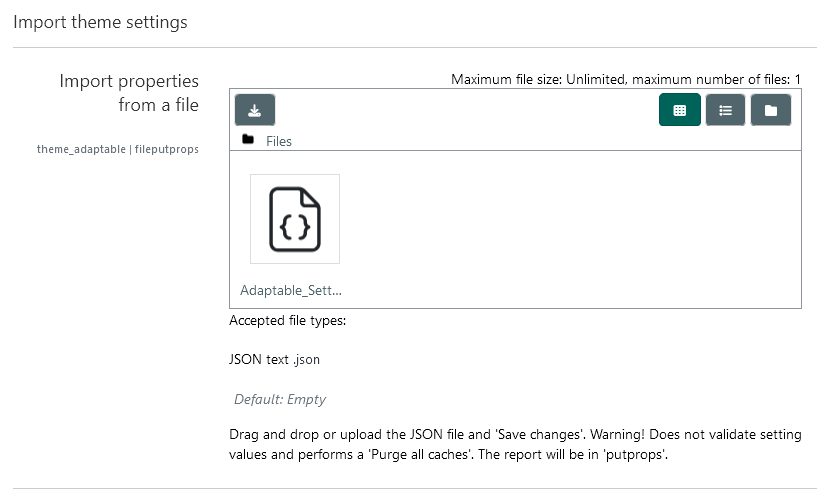Viewport: 830px width, 498px height.
Task: Open the Files breadcrumb path
Action: (x=278, y=141)
